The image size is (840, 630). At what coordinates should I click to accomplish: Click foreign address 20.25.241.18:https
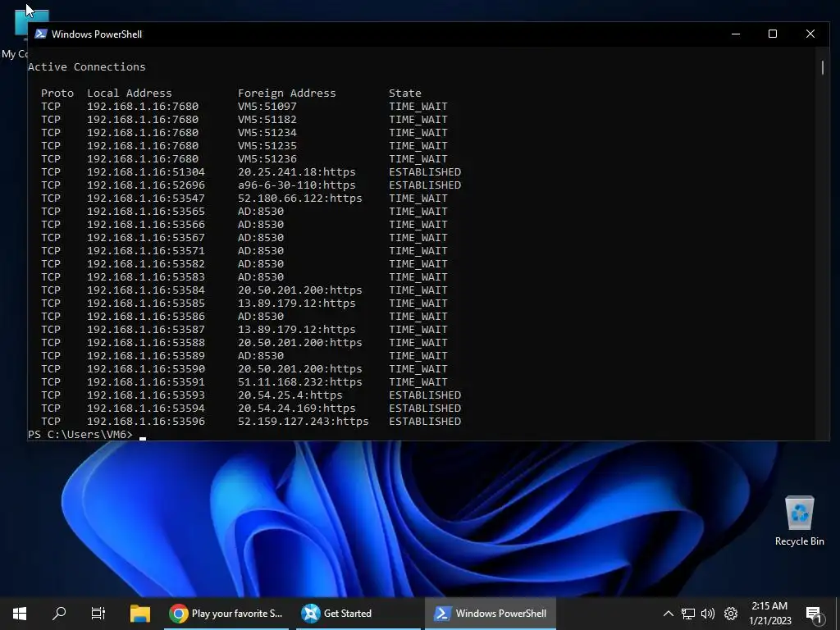[297, 172]
